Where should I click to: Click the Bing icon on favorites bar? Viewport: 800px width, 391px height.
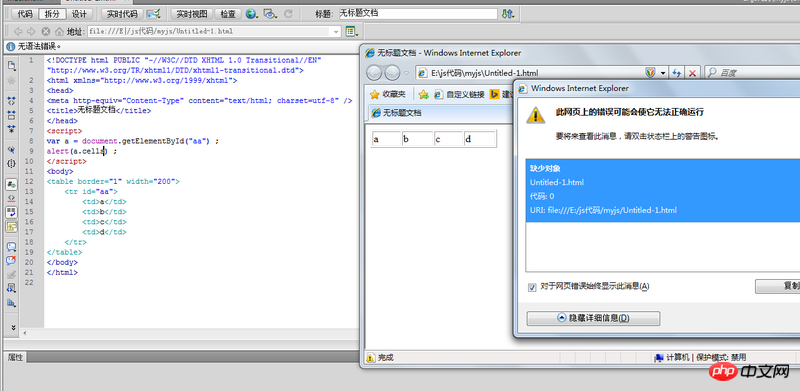494,94
